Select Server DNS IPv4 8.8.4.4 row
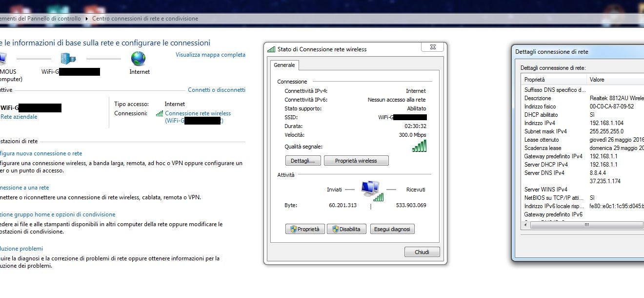 click(583, 173)
